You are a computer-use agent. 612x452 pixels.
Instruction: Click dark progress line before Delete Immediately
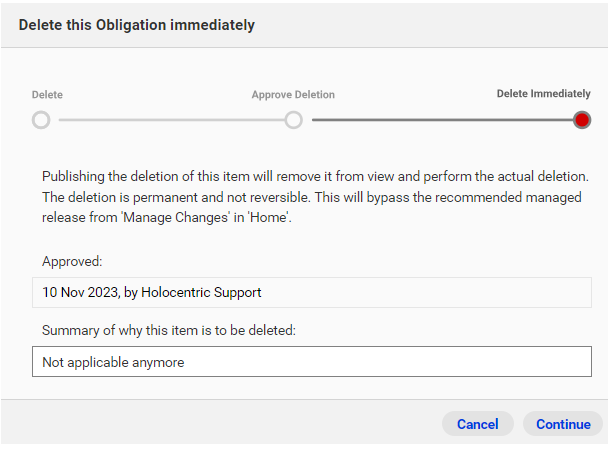point(443,120)
